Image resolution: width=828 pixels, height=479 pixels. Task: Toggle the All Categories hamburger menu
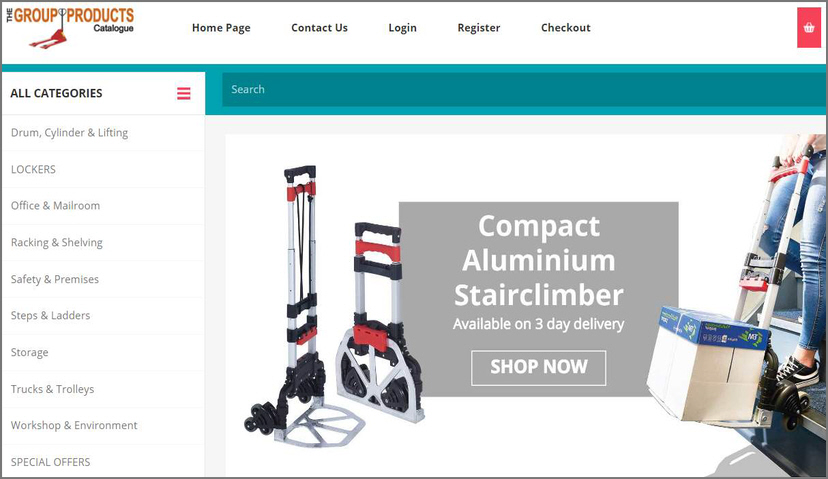click(x=184, y=93)
